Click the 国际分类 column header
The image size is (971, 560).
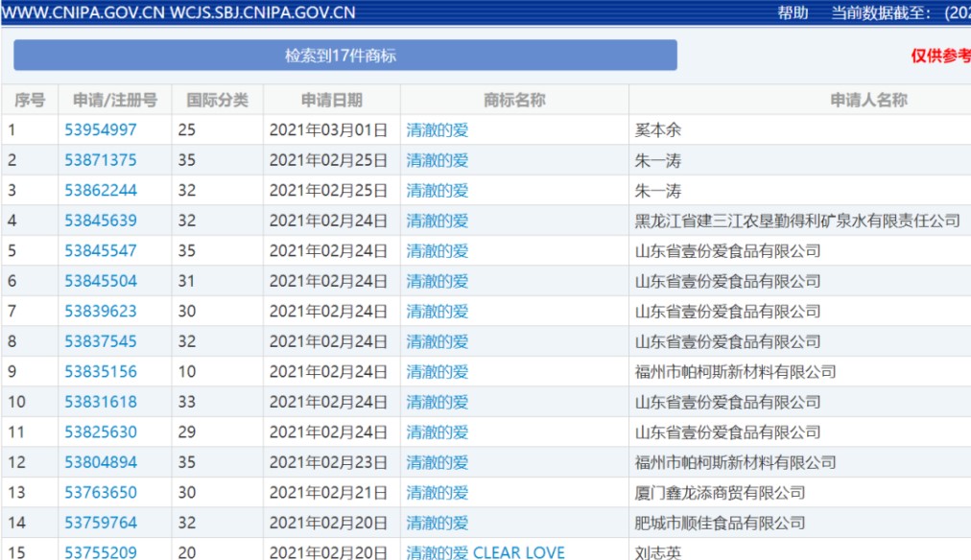(217, 100)
